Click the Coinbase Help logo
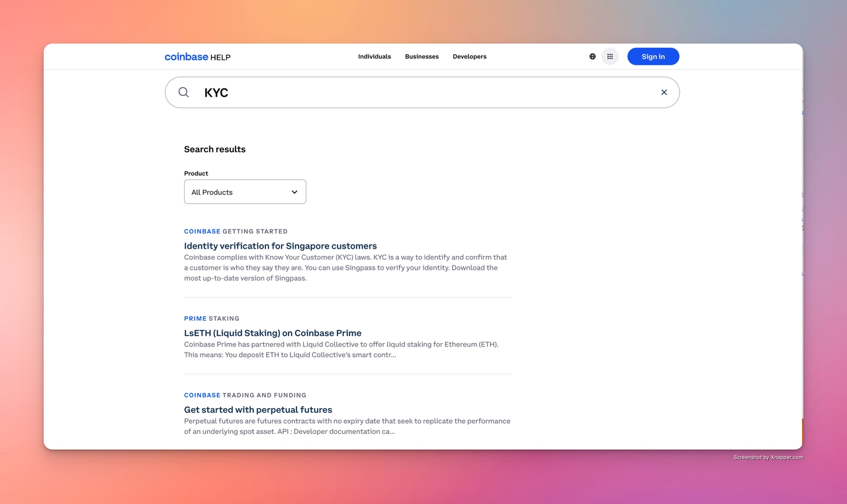The height and width of the screenshot is (504, 847). coord(197,57)
